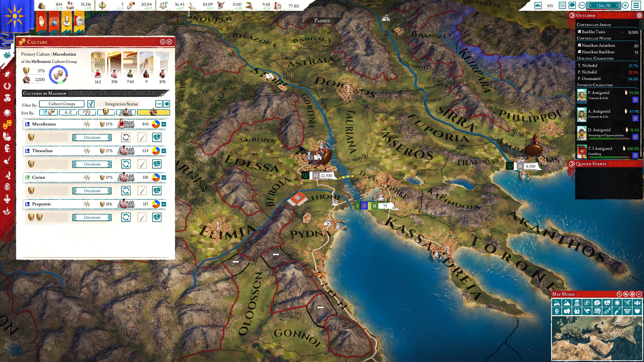The image size is (644, 362).
Task: Open Decisions for Macedonian culture
Action: (92, 138)
